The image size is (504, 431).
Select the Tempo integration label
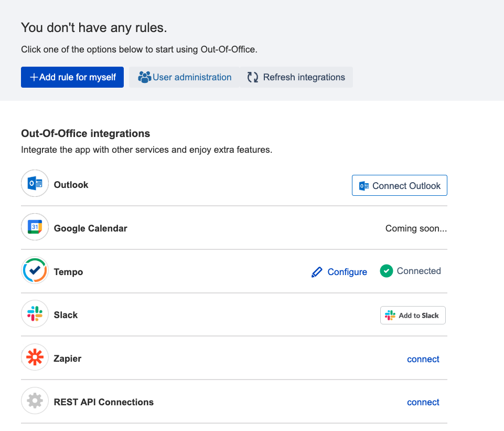pos(69,272)
